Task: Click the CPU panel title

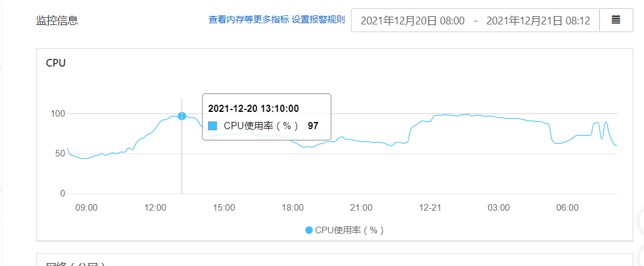Action: click(56, 63)
